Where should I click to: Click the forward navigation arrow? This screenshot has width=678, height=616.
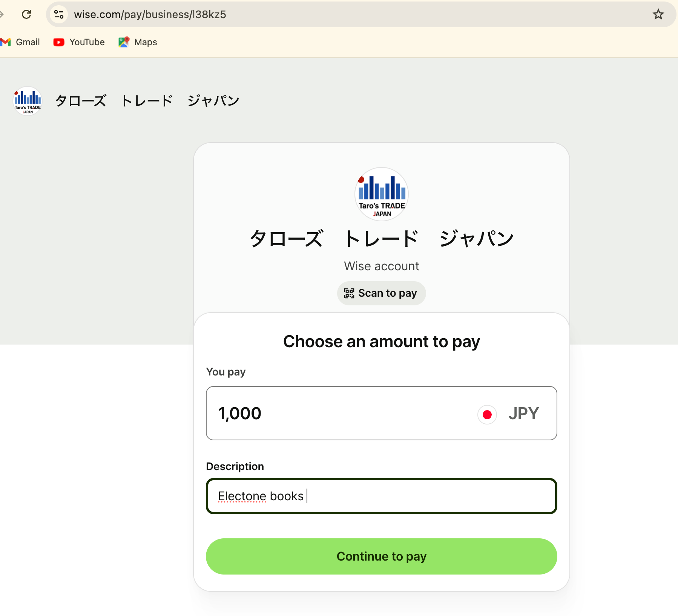pos(2,14)
